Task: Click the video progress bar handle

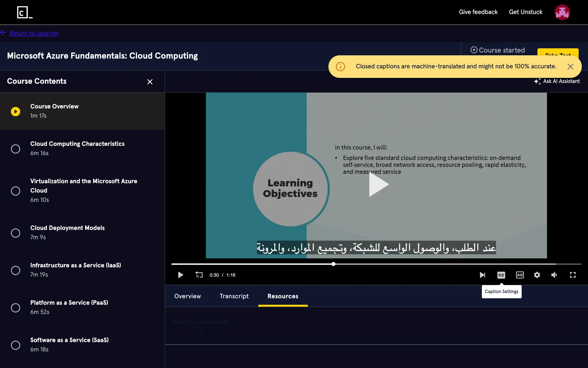Action: tap(333, 264)
